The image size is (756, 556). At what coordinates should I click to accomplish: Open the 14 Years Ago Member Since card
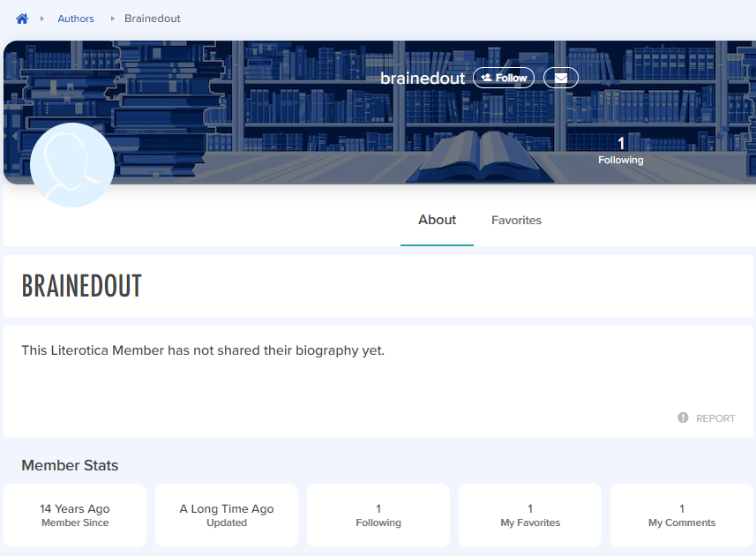pos(75,515)
